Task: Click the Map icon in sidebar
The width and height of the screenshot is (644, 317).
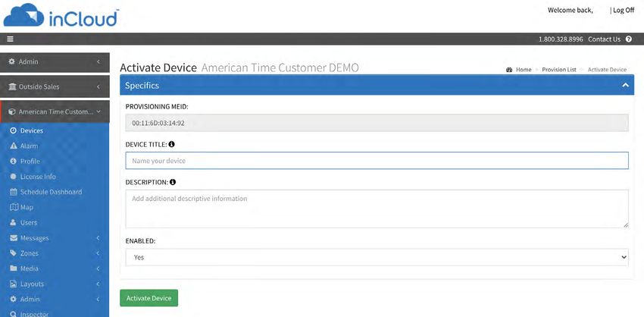Action: pos(14,207)
